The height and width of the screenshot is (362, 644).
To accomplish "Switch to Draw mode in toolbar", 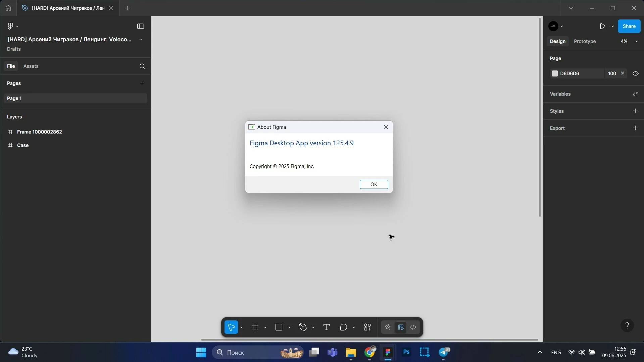I will (x=388, y=327).
